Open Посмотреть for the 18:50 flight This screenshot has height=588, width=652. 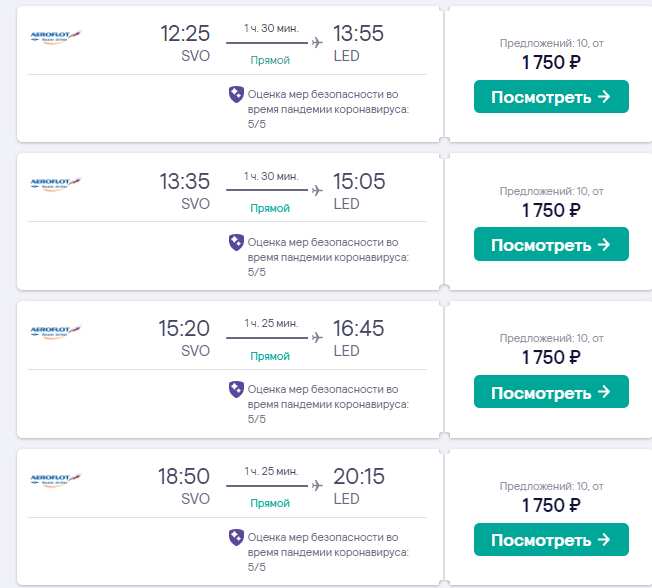551,539
